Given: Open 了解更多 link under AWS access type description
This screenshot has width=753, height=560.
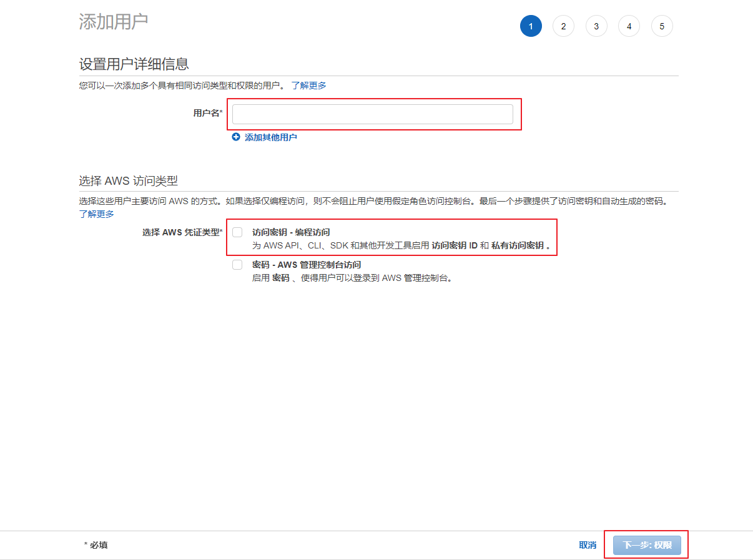Looking at the screenshot, I should click(96, 214).
